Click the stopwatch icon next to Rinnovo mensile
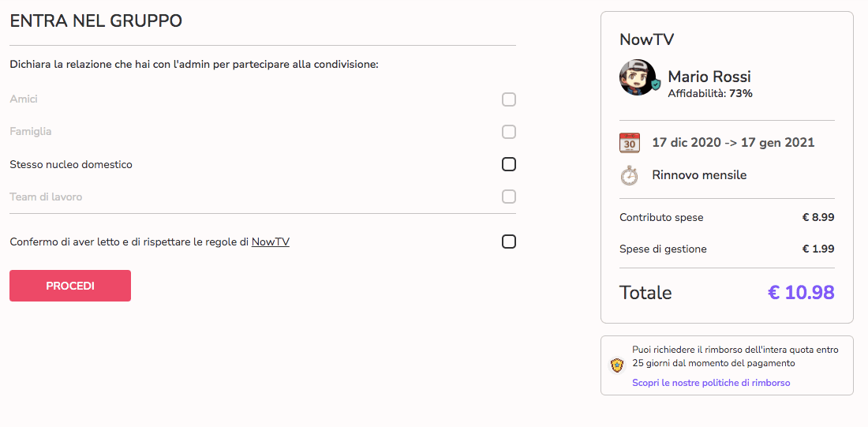The width and height of the screenshot is (868, 427). coord(629,175)
